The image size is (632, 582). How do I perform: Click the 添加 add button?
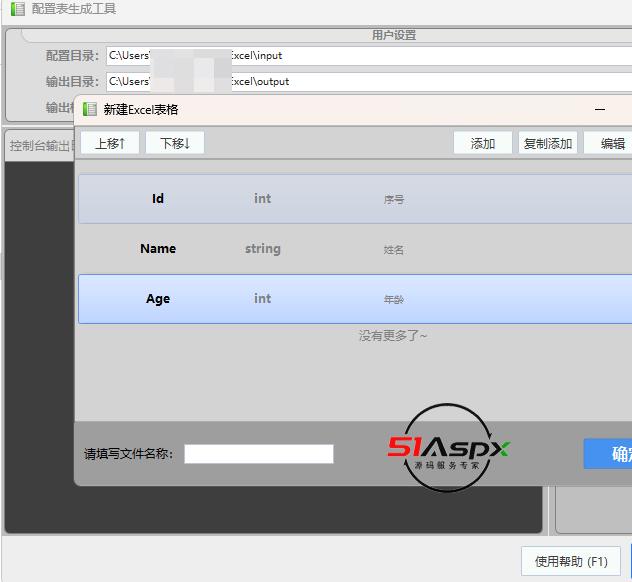point(483,143)
